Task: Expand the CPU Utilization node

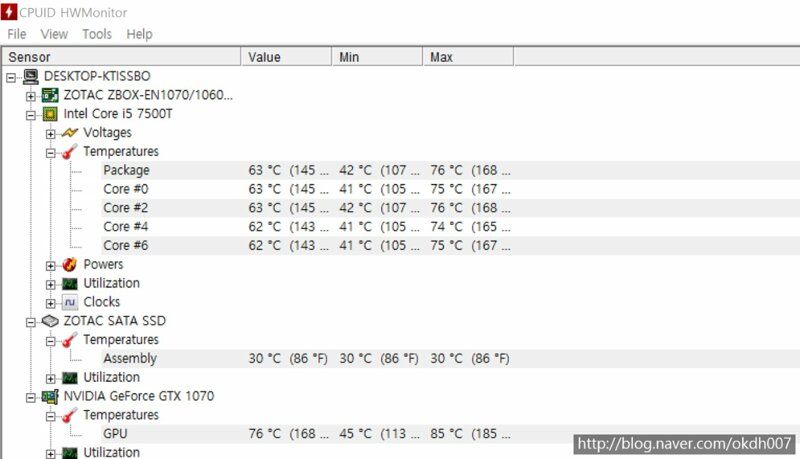Action: [x=51, y=285]
